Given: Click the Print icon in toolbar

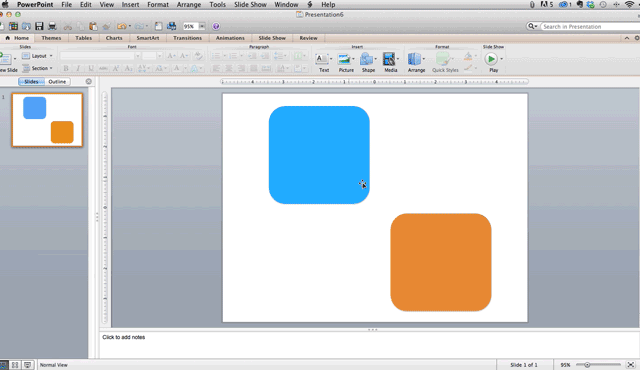Looking at the screenshot, I should 52,26.
